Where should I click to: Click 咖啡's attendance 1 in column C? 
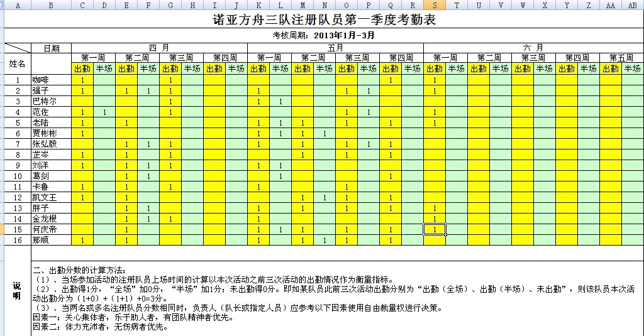click(82, 80)
